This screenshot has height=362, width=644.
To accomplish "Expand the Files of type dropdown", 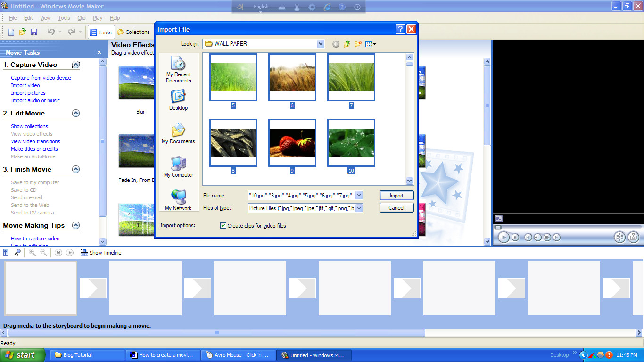I will (x=359, y=208).
